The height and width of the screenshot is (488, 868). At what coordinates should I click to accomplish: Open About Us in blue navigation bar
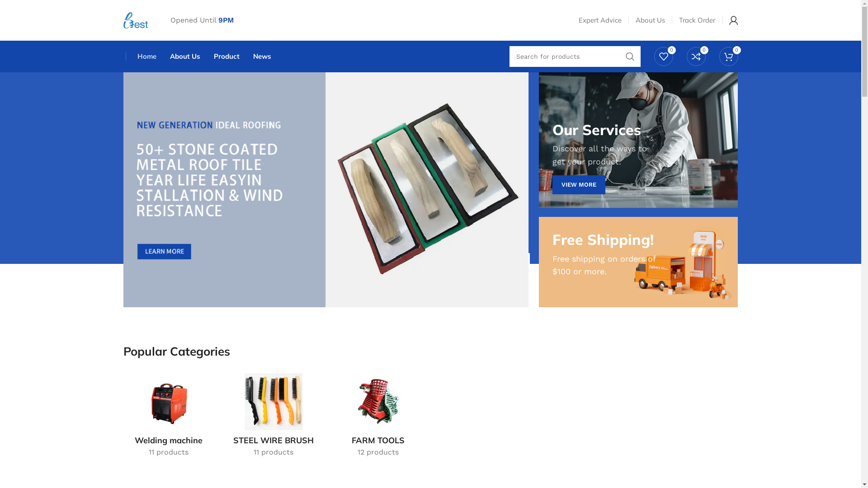(x=185, y=56)
